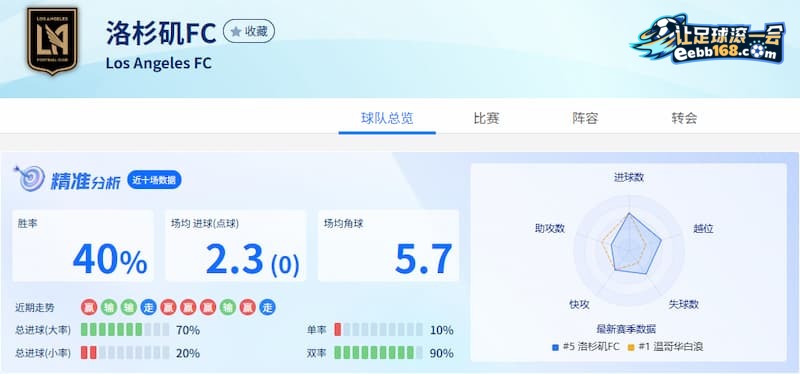Click the 近期走势 label
The image size is (800, 374).
pos(35,308)
